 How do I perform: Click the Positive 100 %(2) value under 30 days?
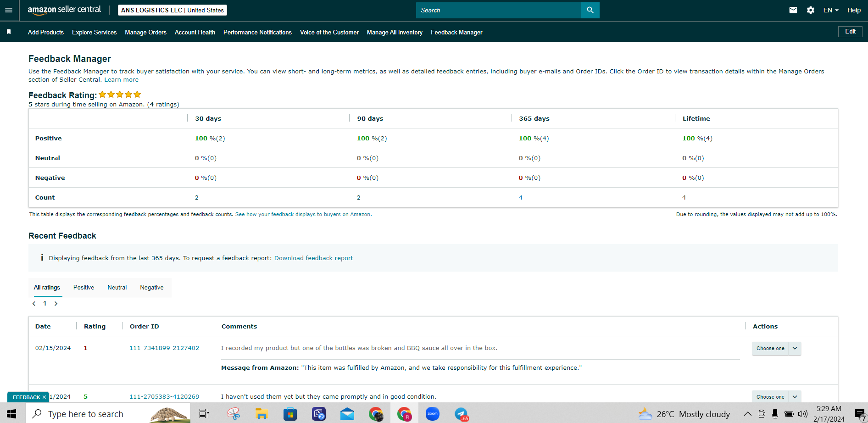point(210,138)
